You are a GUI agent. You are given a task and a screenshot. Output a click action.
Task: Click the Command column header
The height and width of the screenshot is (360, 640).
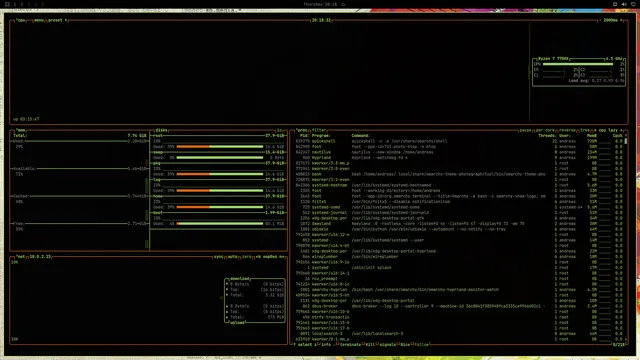[361, 136]
